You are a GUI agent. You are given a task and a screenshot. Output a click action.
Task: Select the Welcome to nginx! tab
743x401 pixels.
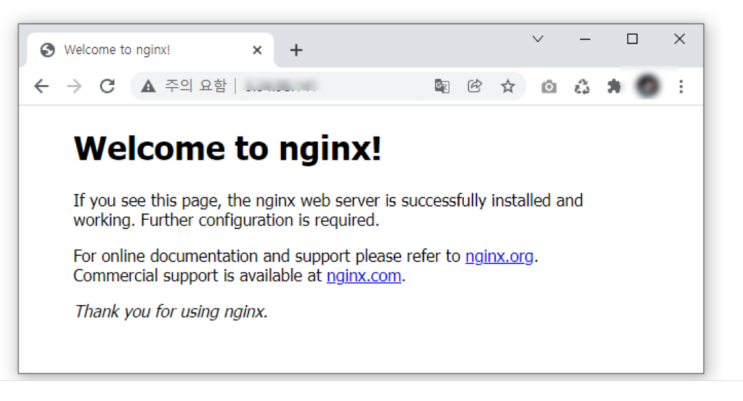coord(150,50)
